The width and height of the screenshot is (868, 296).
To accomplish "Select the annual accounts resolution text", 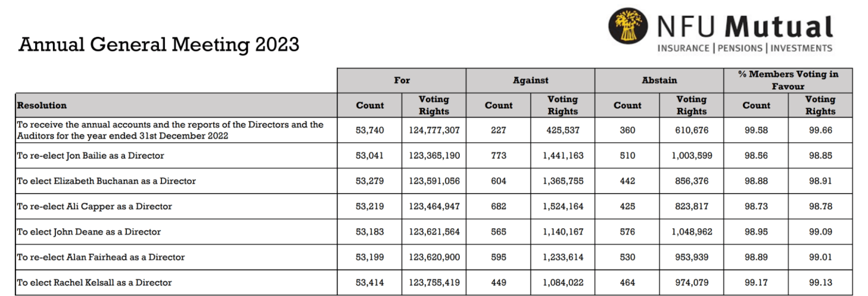I will tap(170, 130).
